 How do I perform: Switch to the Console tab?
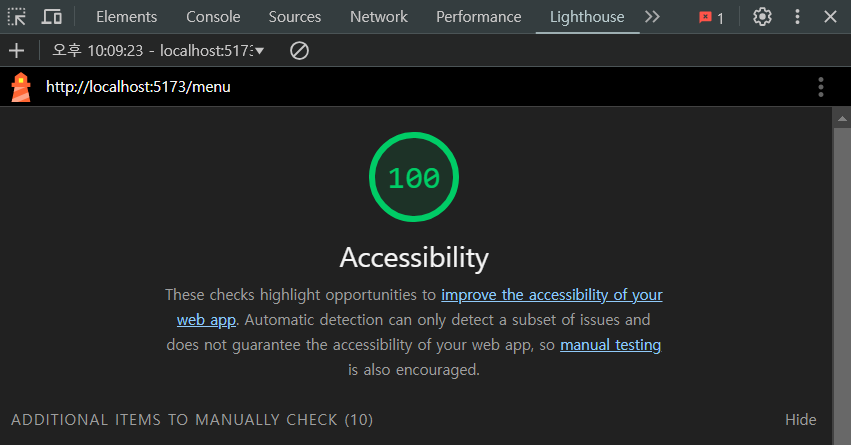pyautogui.click(x=213, y=17)
